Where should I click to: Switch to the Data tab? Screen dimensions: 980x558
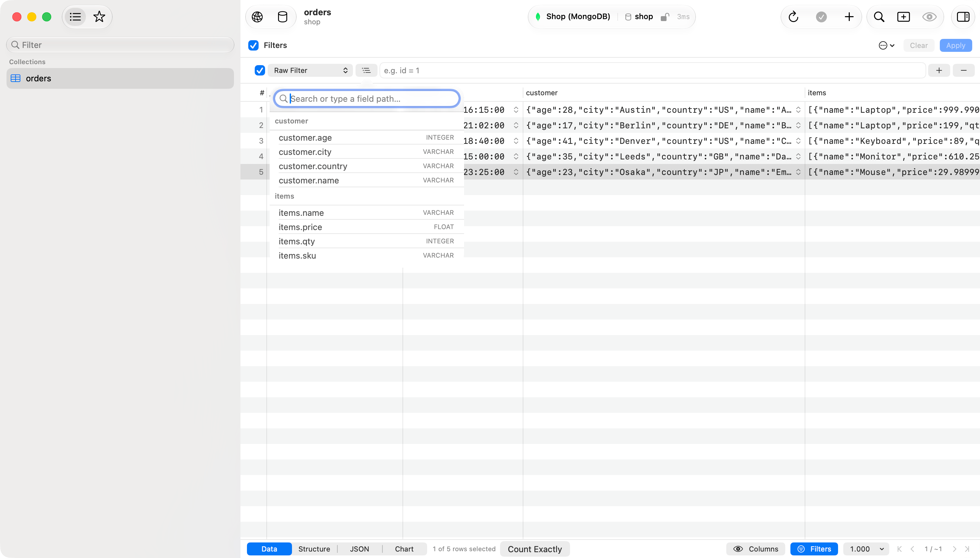(269, 549)
